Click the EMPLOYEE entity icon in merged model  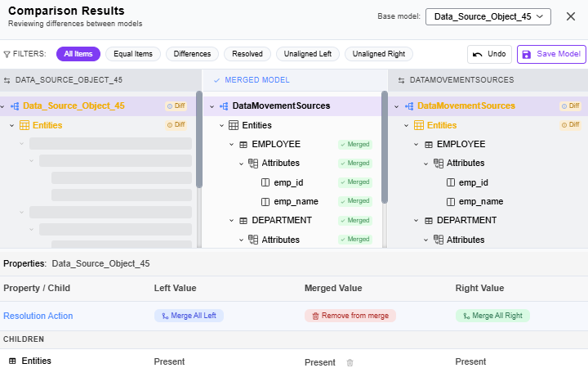point(243,145)
